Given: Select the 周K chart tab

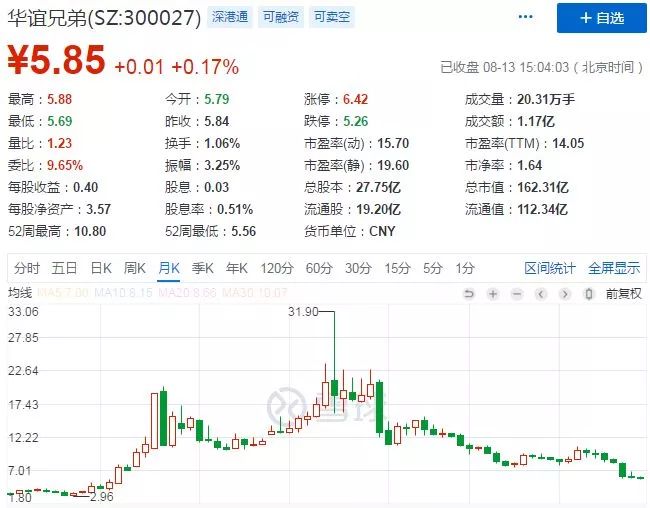Looking at the screenshot, I should (x=135, y=268).
